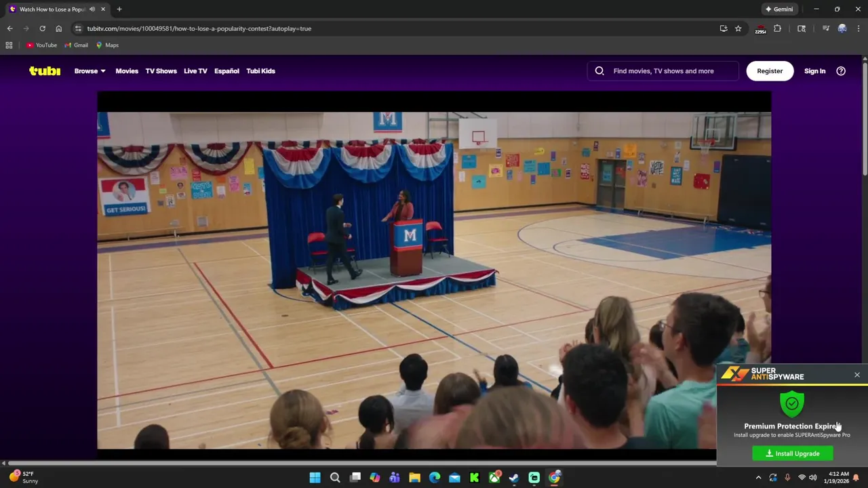The image size is (868, 488).
Task: Open the red extension with counter badge
Action: click(760, 28)
